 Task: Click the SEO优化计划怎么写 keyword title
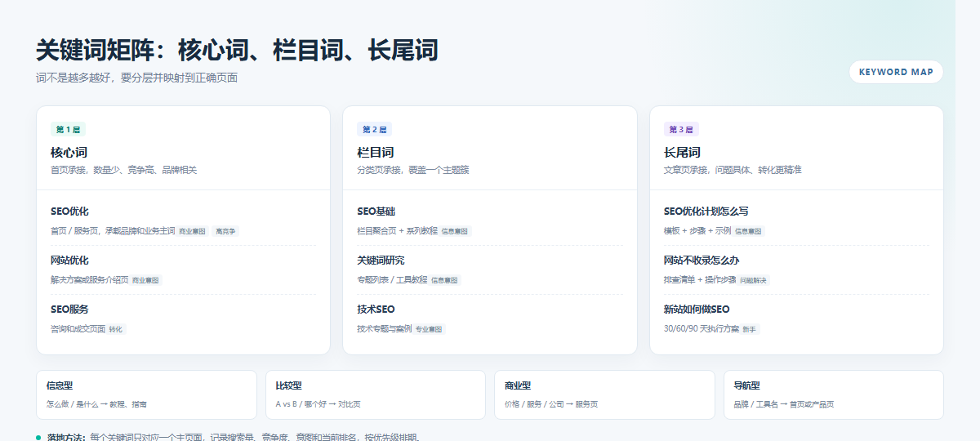tap(706, 212)
